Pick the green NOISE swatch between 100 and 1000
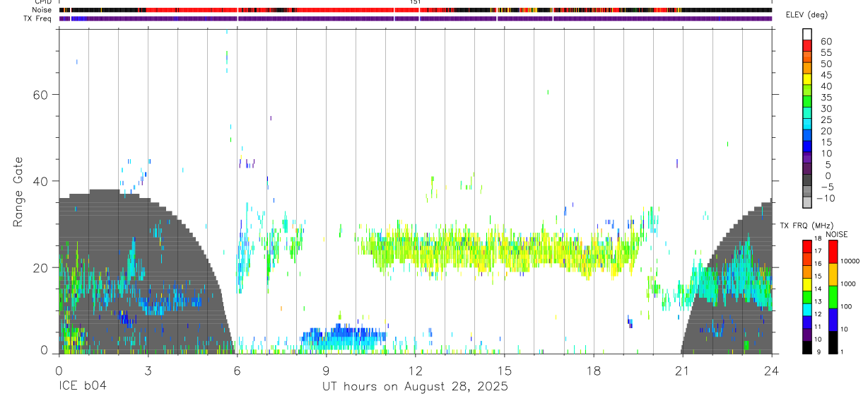Screen dimensions: 868x401 (833, 296)
